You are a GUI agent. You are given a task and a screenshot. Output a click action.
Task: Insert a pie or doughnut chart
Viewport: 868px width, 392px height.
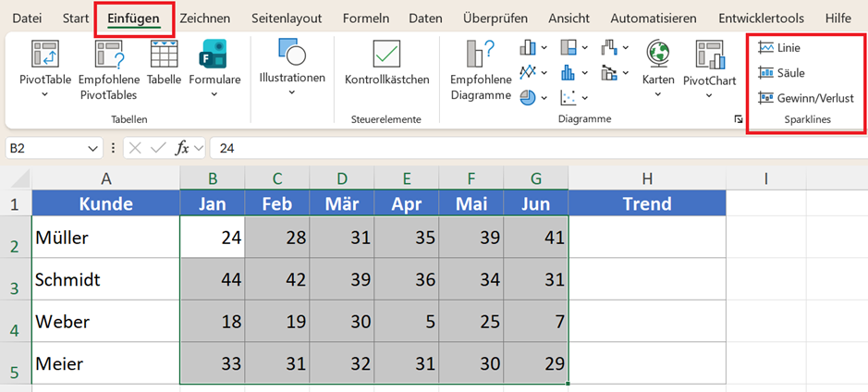pyautogui.click(x=528, y=98)
